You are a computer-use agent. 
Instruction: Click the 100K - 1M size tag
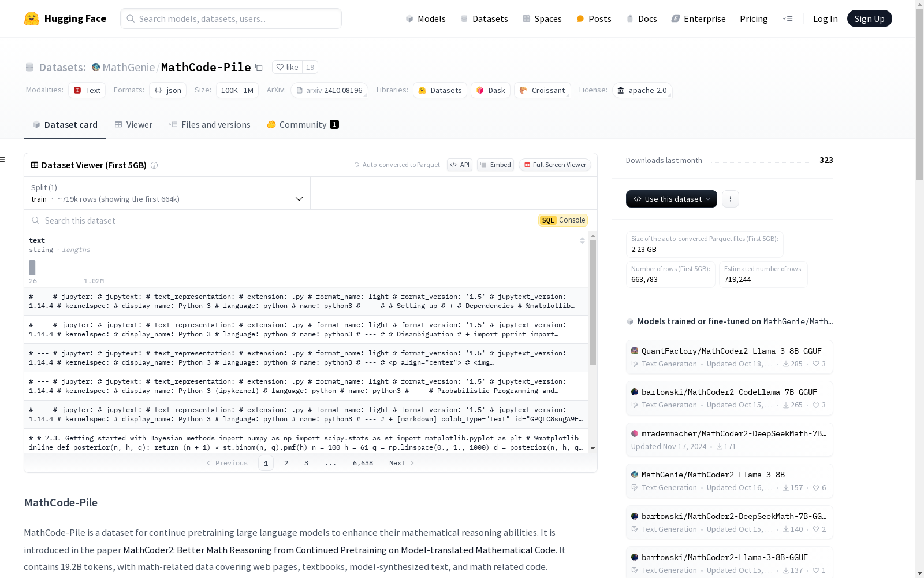point(237,90)
